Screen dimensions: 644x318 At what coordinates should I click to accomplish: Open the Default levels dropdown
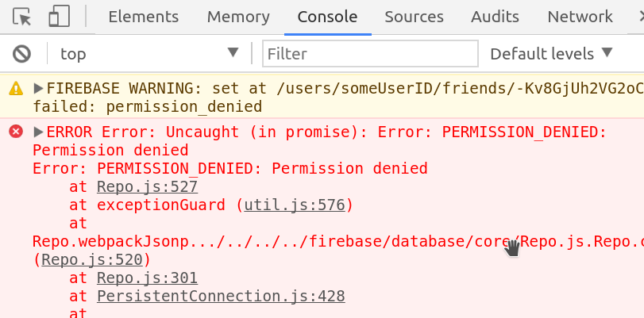click(551, 54)
